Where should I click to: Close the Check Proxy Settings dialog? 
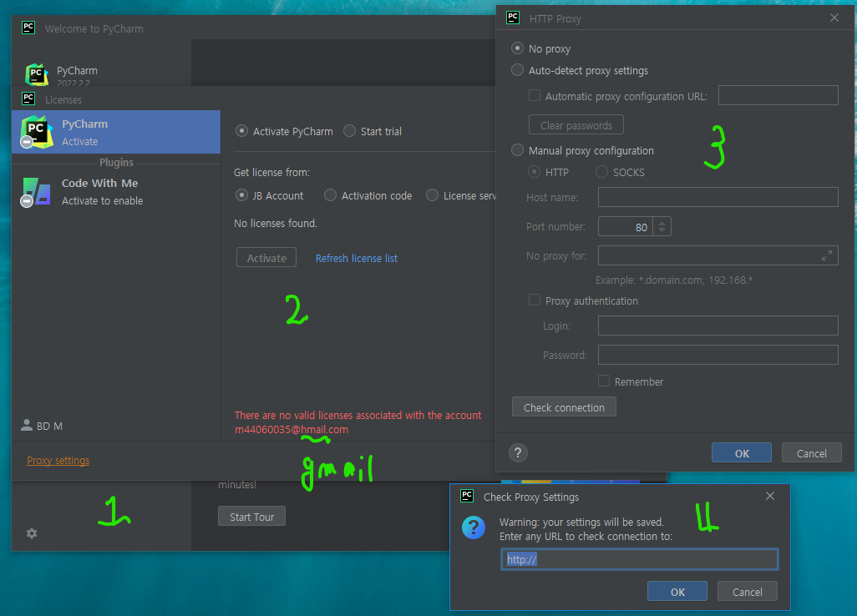(770, 496)
